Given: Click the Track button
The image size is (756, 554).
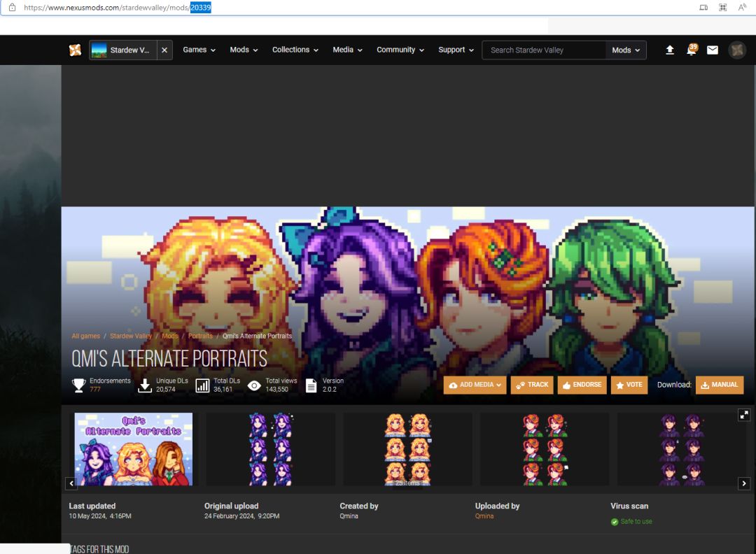Looking at the screenshot, I should tap(532, 385).
